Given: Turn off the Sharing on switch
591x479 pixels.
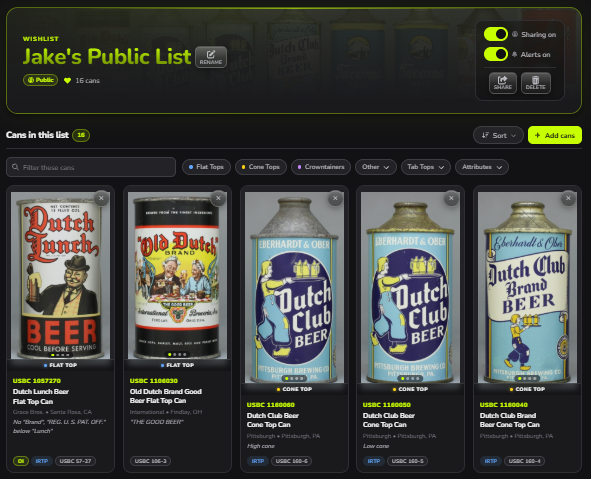Looking at the screenshot, I should 496,34.
